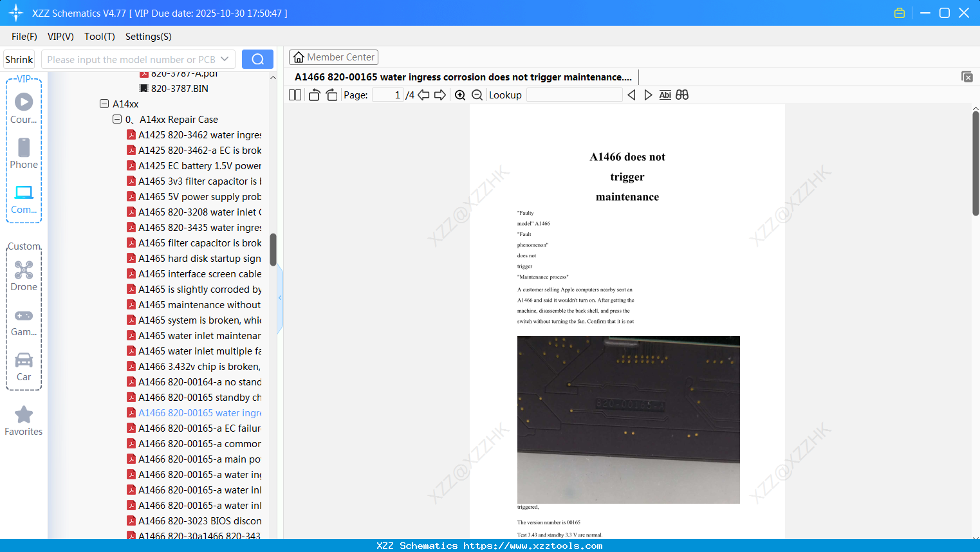Open A1465 820-3208 water inlet case
The width and height of the screenshot is (980, 552).
[x=194, y=212]
